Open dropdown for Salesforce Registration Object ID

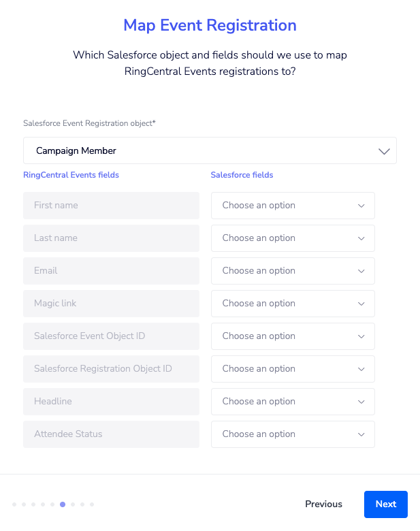(293, 369)
